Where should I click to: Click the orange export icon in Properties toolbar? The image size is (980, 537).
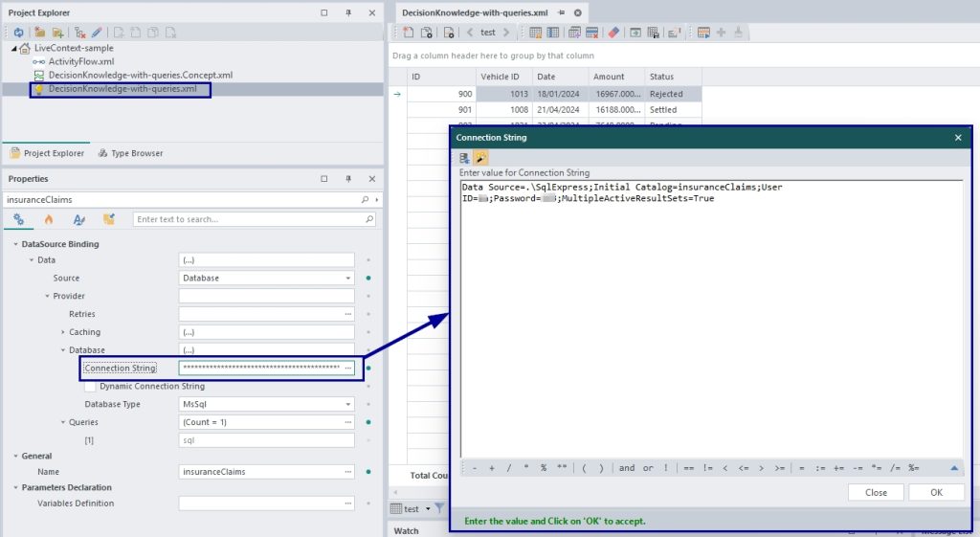click(109, 219)
